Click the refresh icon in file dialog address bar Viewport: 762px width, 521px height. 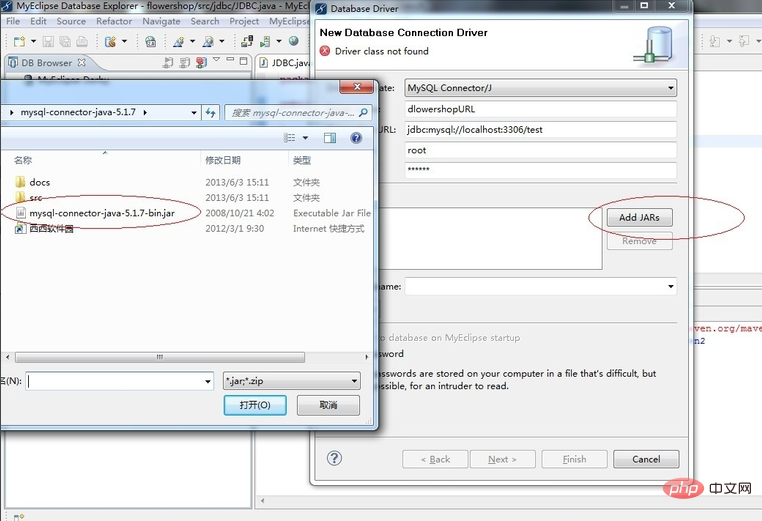click(x=210, y=112)
